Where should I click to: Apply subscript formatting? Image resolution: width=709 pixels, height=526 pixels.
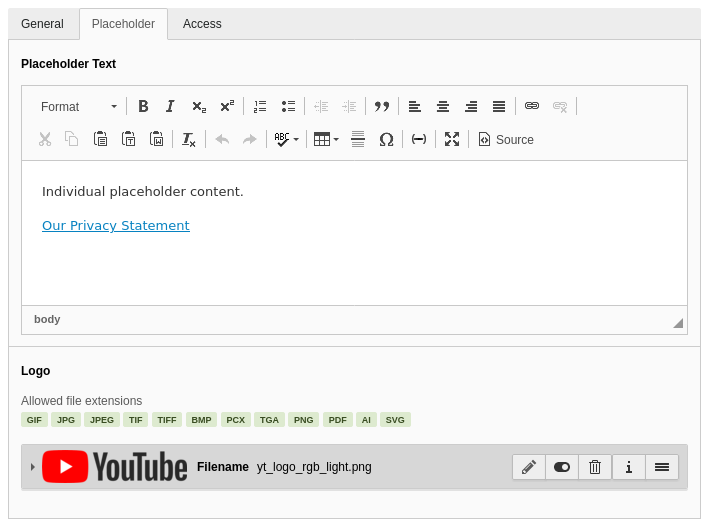pyautogui.click(x=199, y=106)
